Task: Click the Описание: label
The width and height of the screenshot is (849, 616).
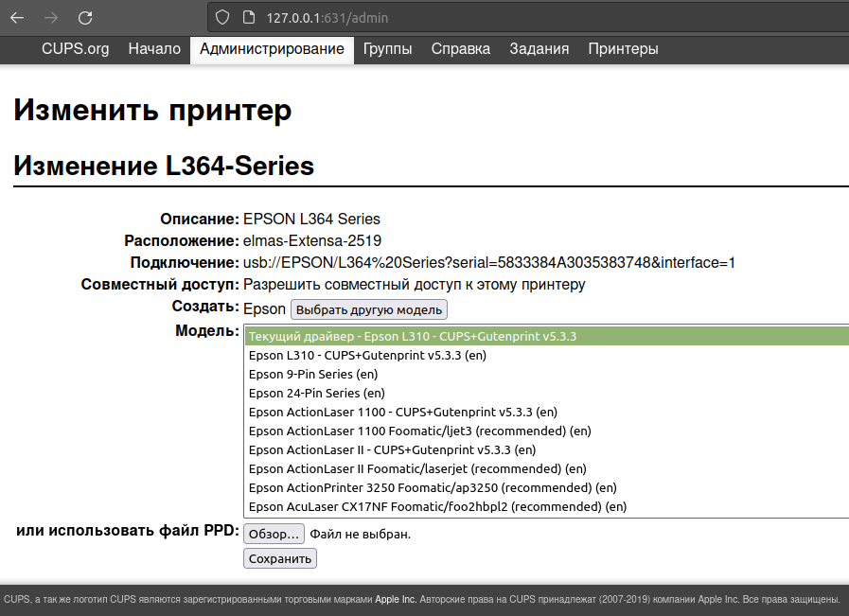Action: point(200,219)
